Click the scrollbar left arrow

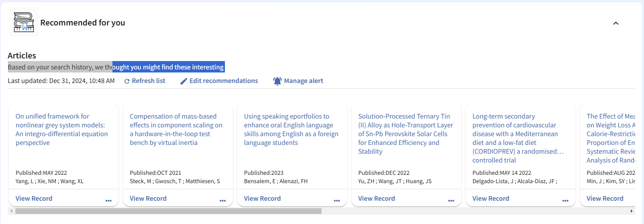[11, 211]
